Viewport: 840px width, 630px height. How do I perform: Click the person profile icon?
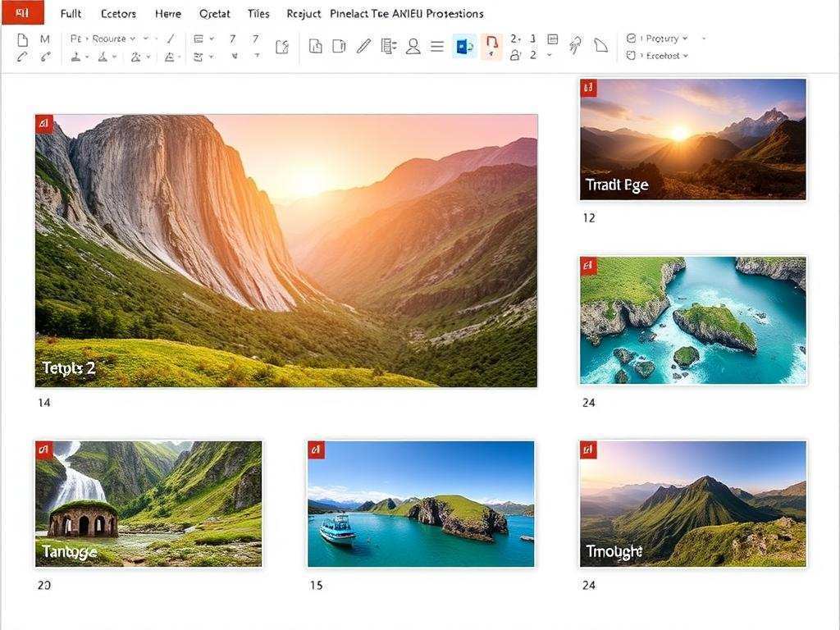[413, 47]
